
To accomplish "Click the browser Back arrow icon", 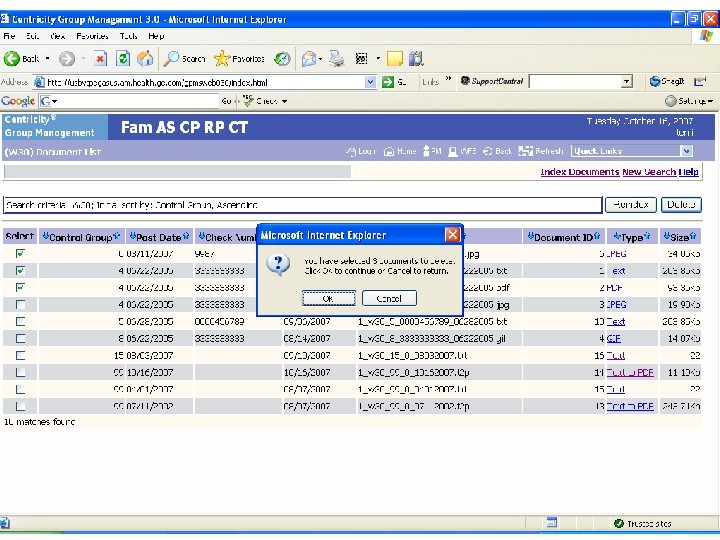I will point(12,59).
